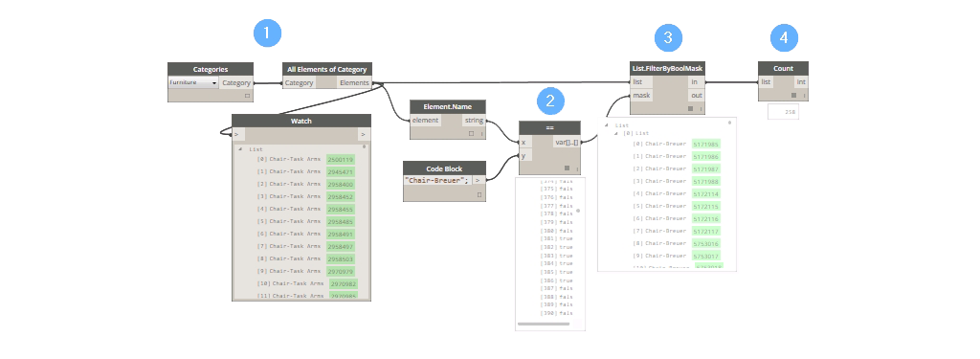
Task: Click the y input port on == node
Action: click(x=526, y=155)
